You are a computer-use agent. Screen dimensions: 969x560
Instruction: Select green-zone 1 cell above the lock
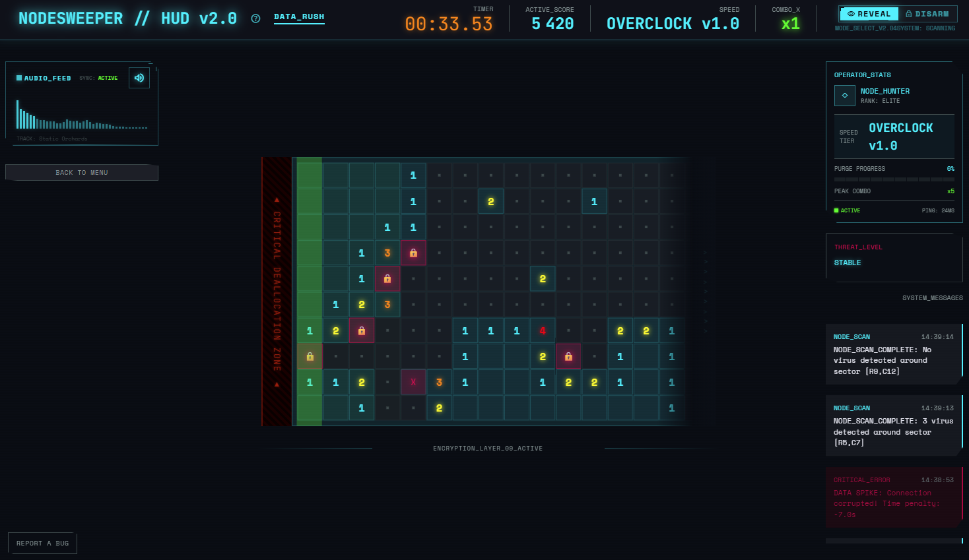point(310,330)
